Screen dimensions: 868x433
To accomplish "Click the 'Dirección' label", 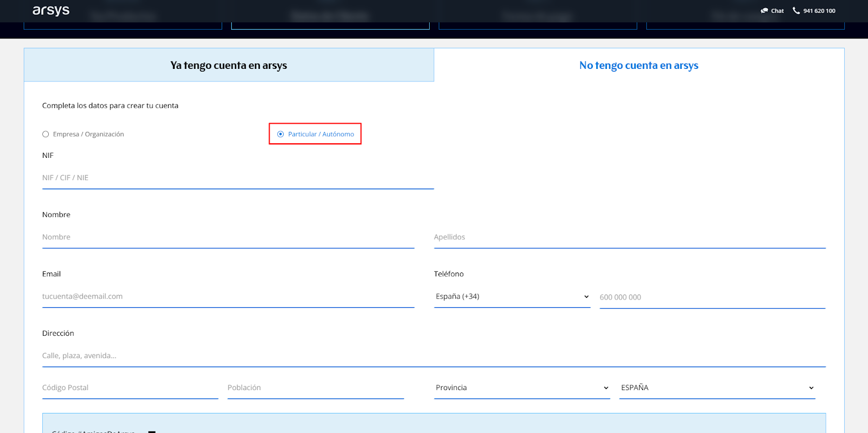I will (x=58, y=333).
